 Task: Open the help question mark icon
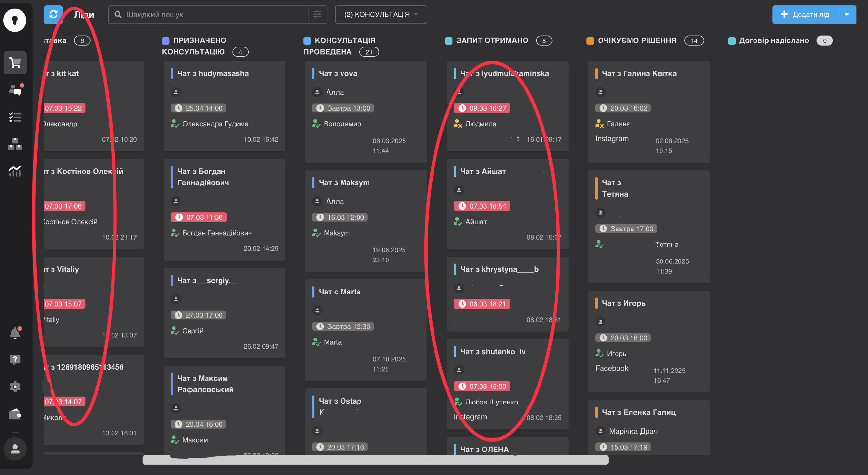(15, 359)
